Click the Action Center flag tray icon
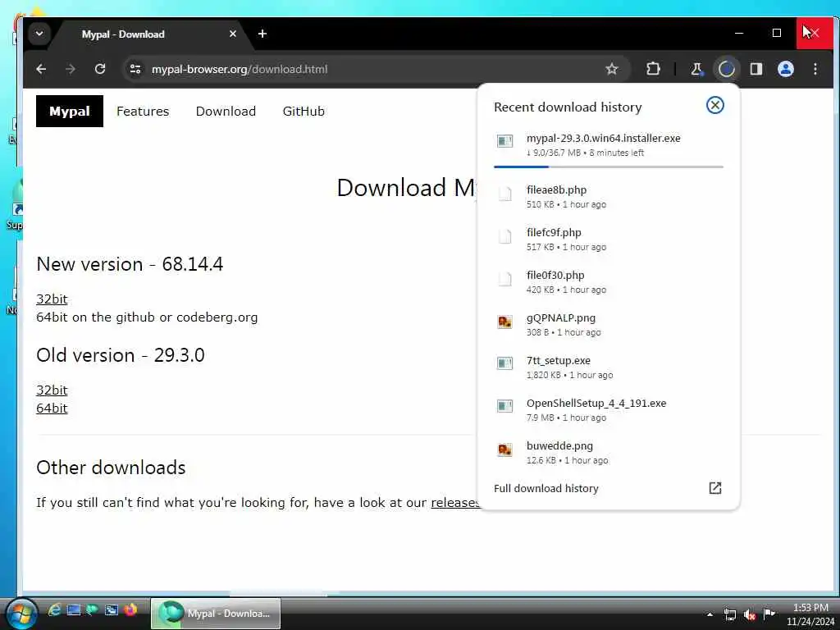840x630 pixels. pyautogui.click(x=769, y=614)
